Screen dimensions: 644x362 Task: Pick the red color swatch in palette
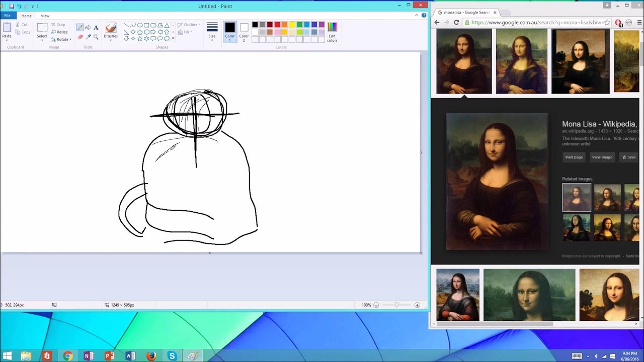click(x=277, y=25)
